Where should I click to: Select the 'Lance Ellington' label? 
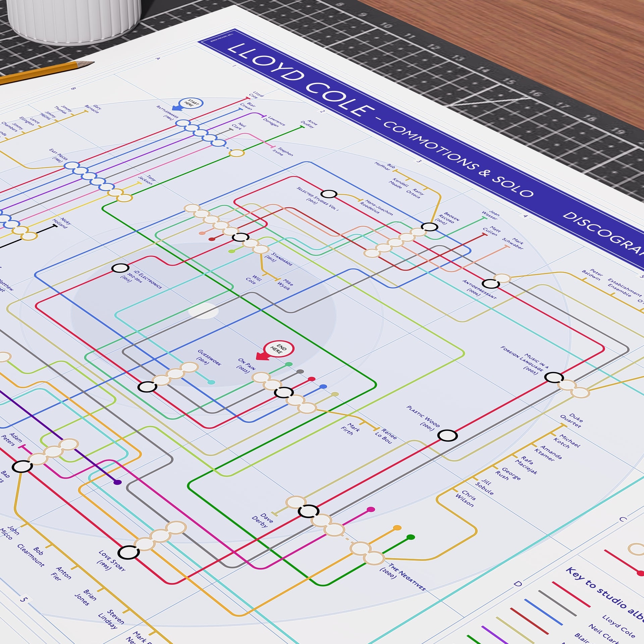click(x=30, y=120)
